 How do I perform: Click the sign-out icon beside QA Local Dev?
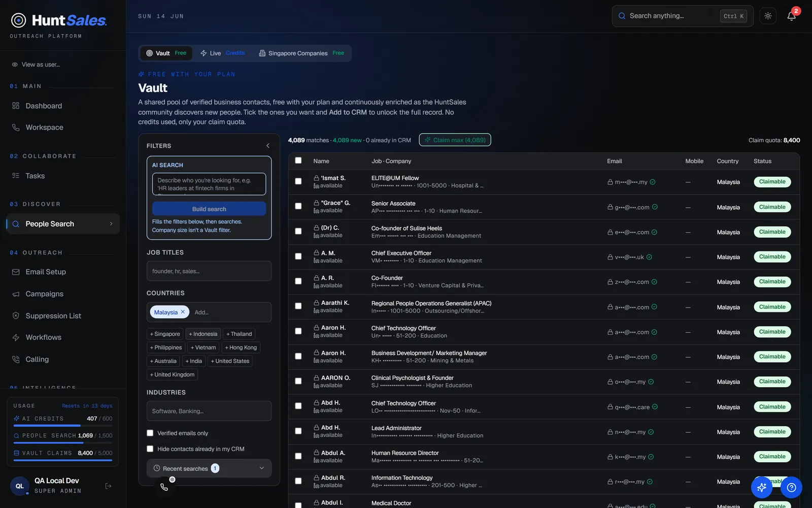108,486
